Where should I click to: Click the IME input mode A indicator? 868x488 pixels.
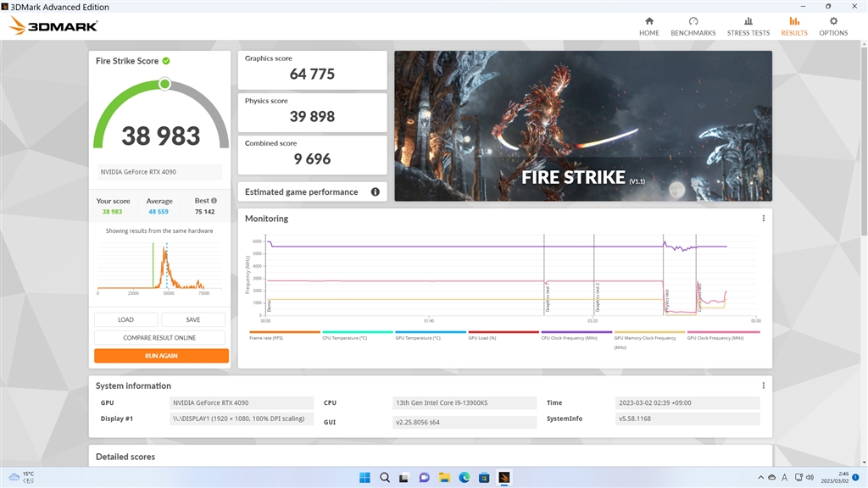pos(784,478)
